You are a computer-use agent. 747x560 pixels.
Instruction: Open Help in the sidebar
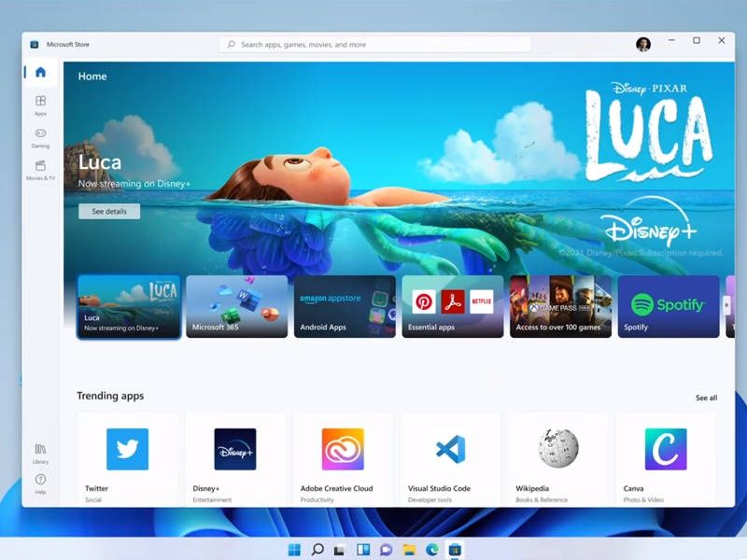(x=40, y=483)
